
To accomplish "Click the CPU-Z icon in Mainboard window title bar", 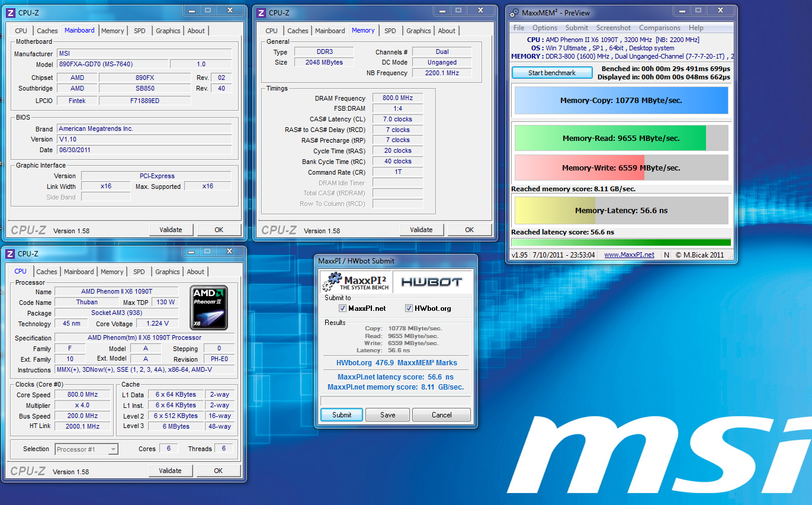I will [10, 13].
